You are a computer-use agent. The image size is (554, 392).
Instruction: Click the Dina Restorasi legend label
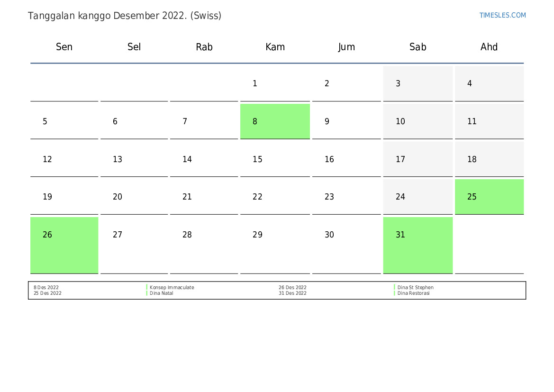pos(413,293)
